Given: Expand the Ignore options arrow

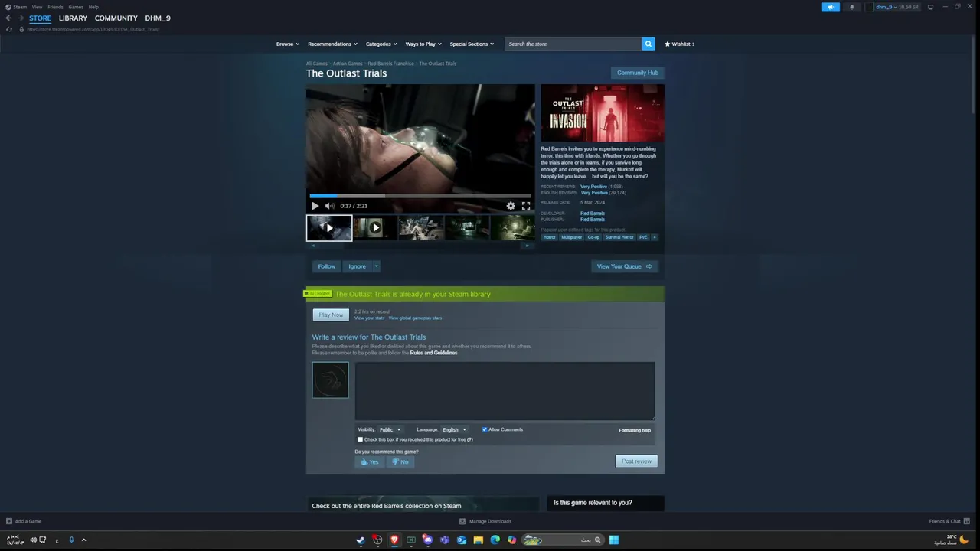Looking at the screenshot, I should (x=376, y=266).
